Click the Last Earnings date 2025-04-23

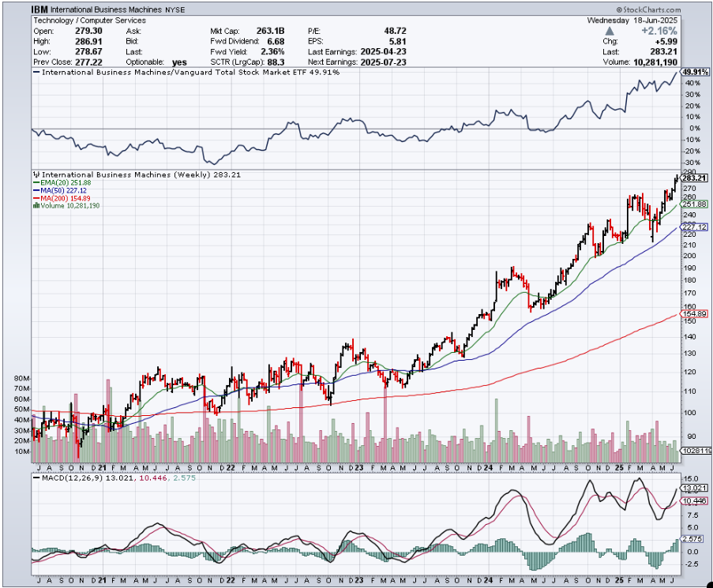click(x=383, y=52)
